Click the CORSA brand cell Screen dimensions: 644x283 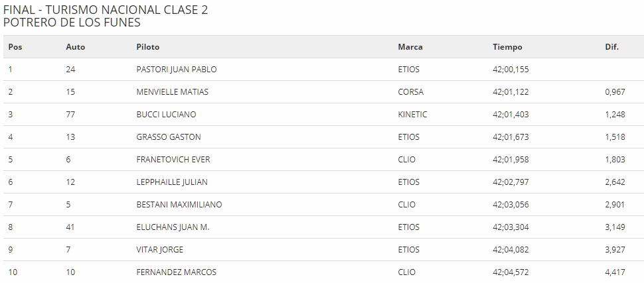click(x=410, y=92)
